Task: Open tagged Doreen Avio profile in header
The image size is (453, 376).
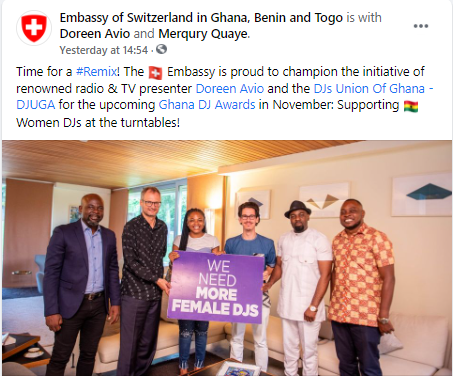Action: pos(95,34)
